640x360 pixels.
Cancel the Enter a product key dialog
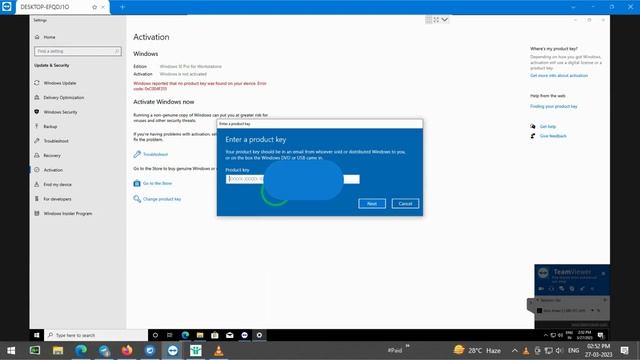[405, 203]
